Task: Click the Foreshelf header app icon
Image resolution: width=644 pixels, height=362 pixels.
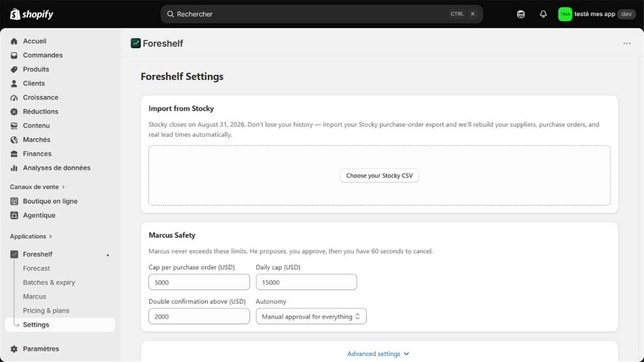Action: (136, 43)
